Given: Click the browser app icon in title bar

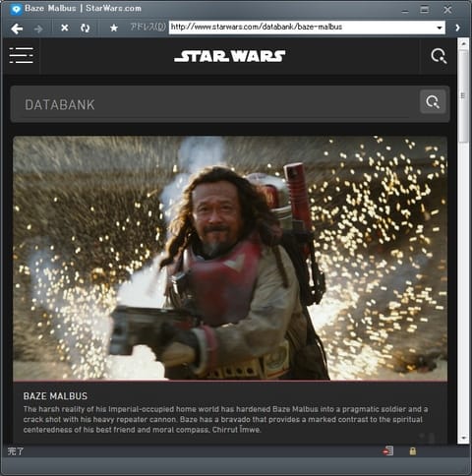Looking at the screenshot, I should click(16, 9).
